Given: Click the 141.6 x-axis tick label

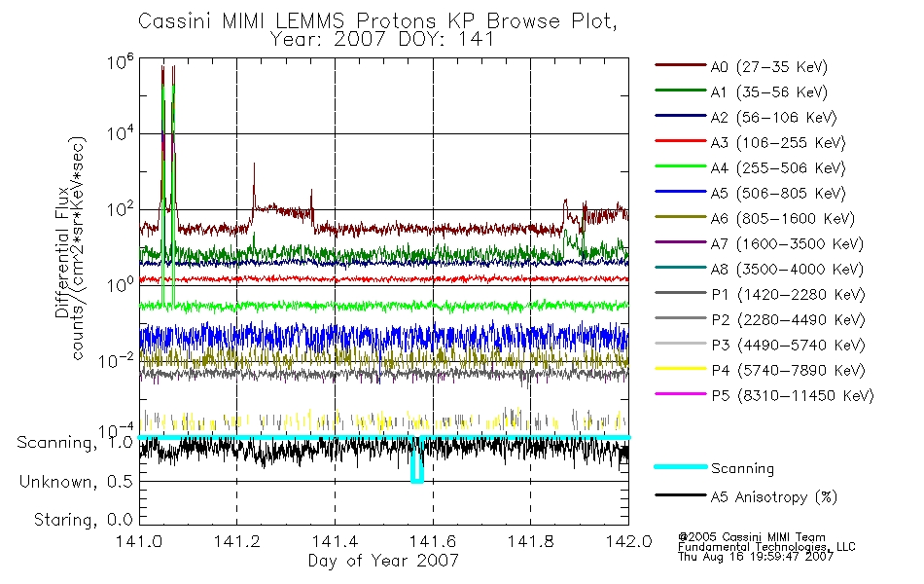Looking at the screenshot, I should pyautogui.click(x=433, y=541).
